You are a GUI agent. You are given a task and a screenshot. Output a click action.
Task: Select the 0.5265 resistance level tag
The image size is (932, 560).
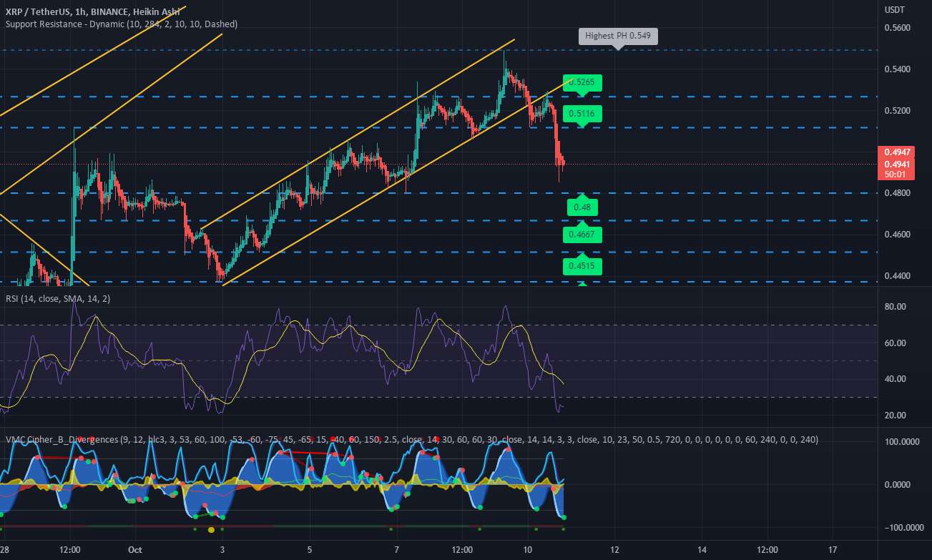582,82
